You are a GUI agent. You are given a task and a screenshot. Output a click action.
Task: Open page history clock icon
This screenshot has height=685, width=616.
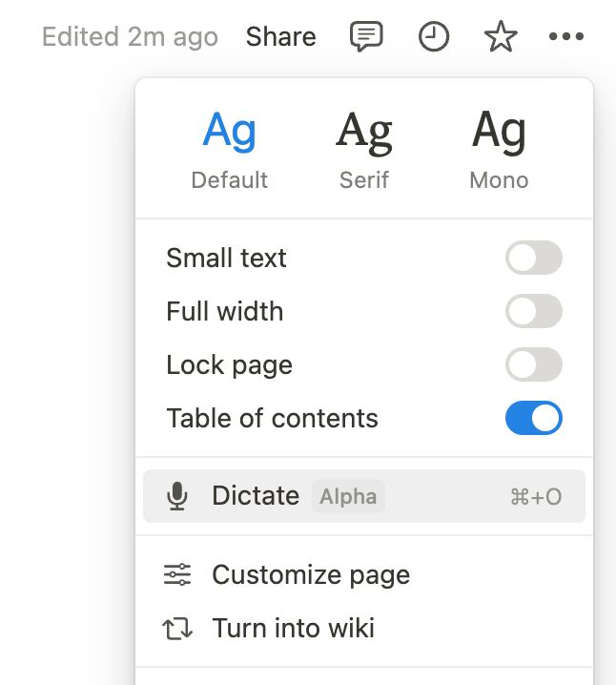tap(434, 36)
